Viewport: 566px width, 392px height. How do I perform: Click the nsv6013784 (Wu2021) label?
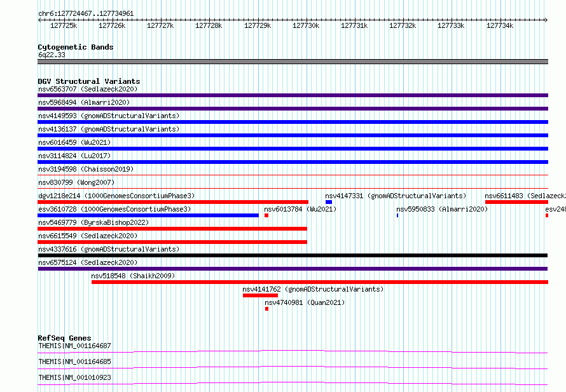click(300, 209)
